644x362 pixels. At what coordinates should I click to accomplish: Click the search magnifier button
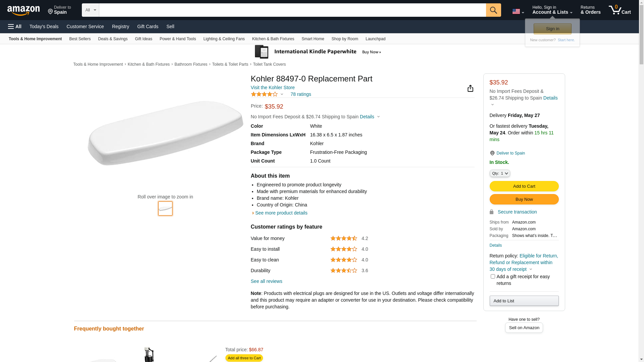[493, 10]
